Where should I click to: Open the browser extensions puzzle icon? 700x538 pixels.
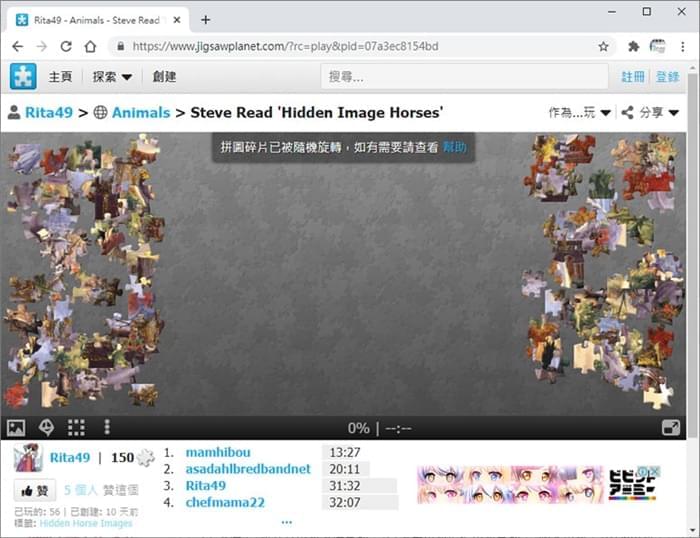(x=633, y=46)
